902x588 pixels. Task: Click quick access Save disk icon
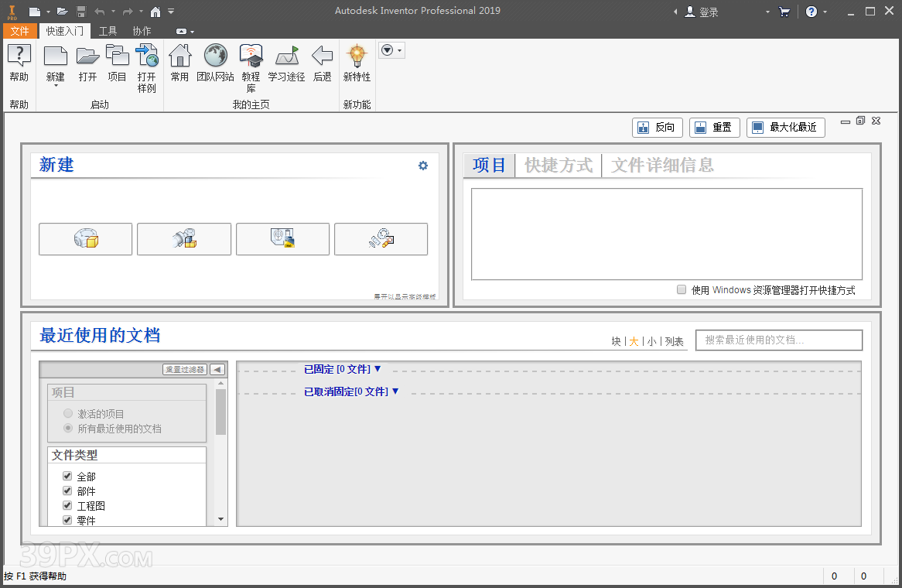pos(81,12)
